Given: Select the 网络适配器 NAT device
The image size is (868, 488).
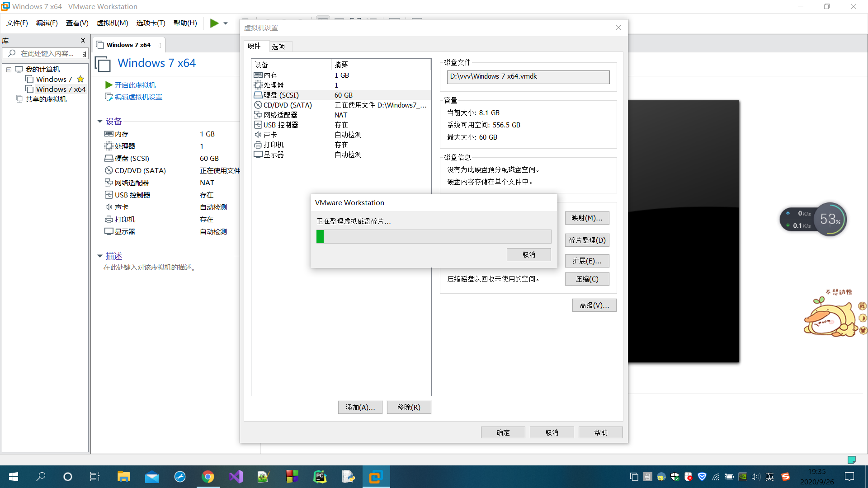Looking at the screenshot, I should point(281,115).
